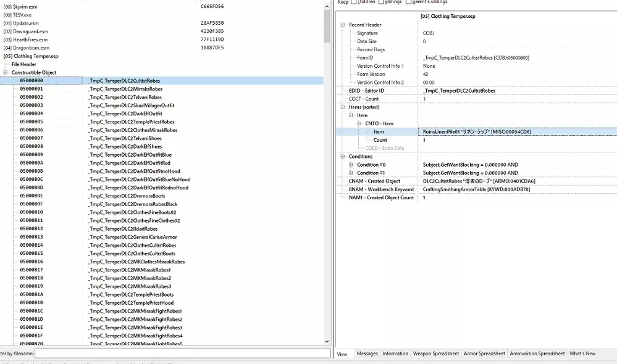Collapse the Constructible Object group

click(x=6, y=72)
